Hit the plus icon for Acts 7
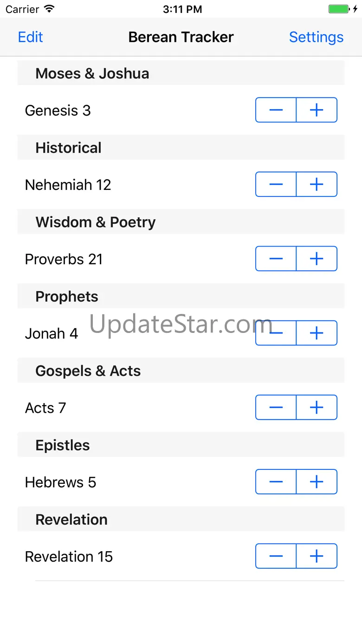This screenshot has height=644, width=362. point(317,407)
